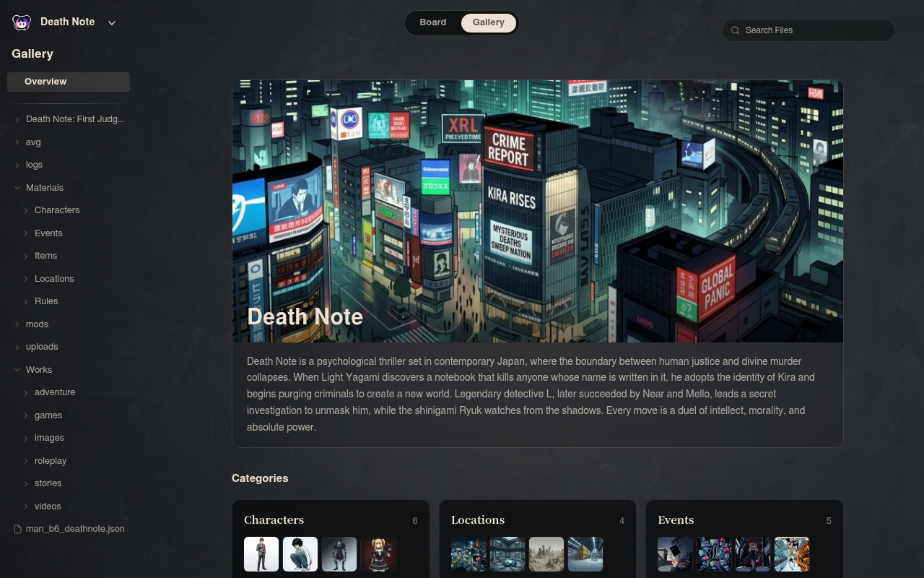Image resolution: width=924 pixels, height=578 pixels.
Task: Expand the logs folder chevron
Action: click(x=17, y=165)
